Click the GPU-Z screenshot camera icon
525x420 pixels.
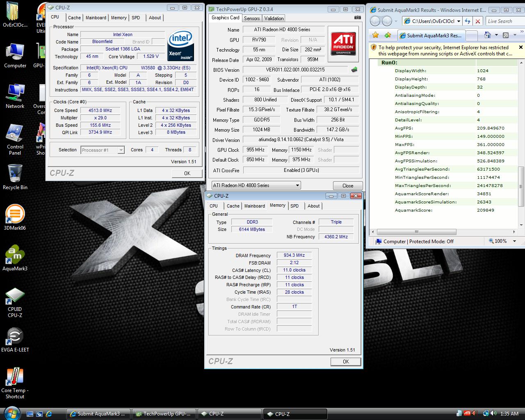pos(358,18)
